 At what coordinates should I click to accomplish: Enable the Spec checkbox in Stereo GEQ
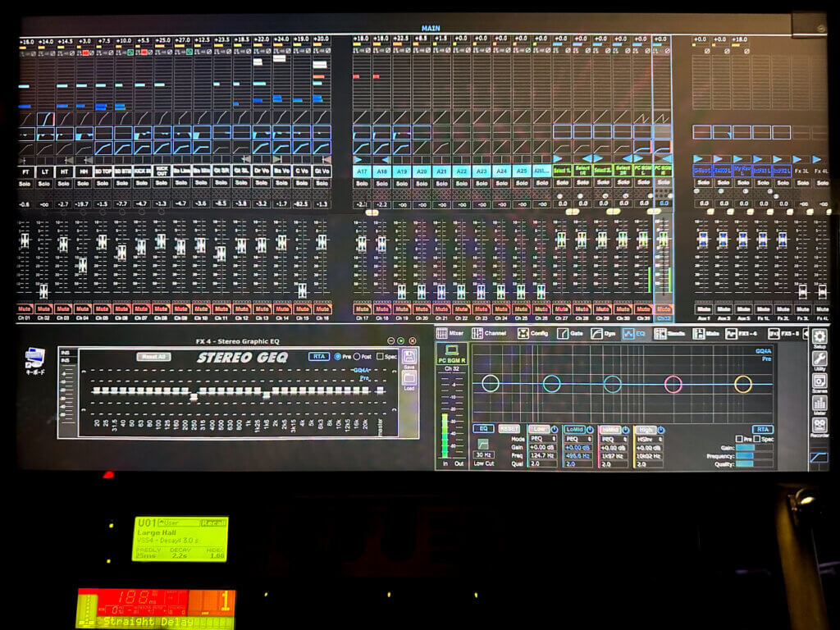coord(379,357)
